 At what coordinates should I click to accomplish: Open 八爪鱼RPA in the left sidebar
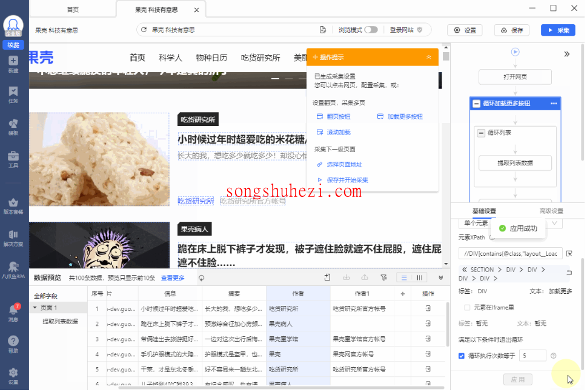pyautogui.click(x=13, y=270)
